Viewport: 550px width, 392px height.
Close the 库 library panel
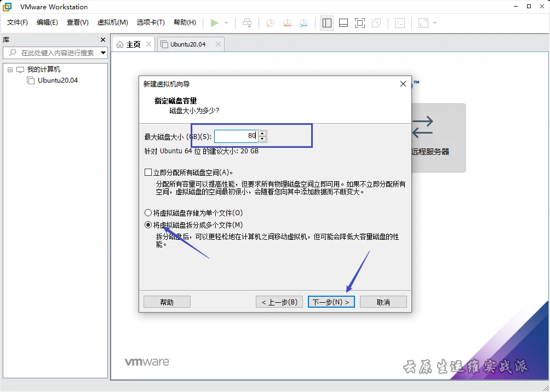(x=103, y=39)
